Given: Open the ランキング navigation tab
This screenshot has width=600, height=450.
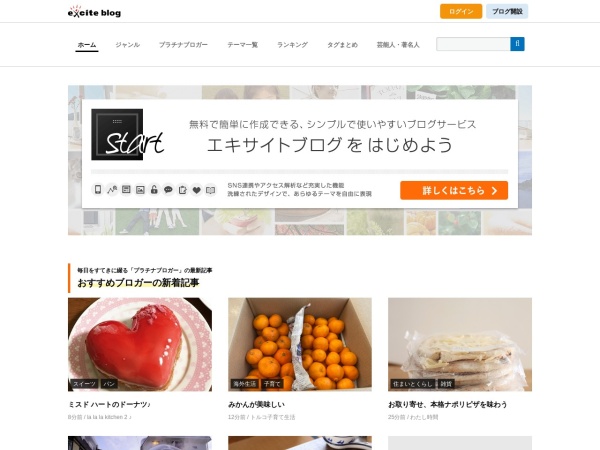Looking at the screenshot, I should point(292,45).
